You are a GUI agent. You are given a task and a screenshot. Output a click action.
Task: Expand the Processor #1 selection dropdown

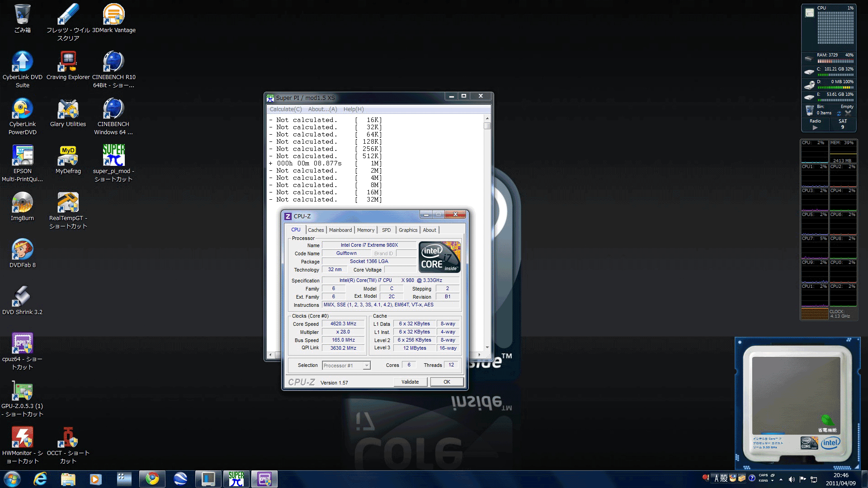(367, 366)
